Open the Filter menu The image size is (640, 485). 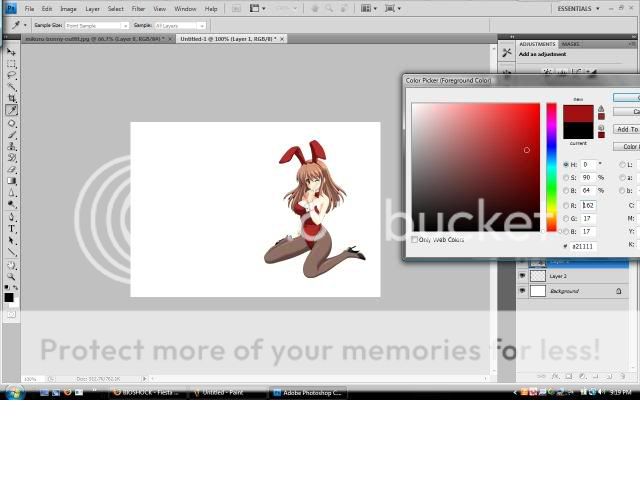[x=138, y=9]
